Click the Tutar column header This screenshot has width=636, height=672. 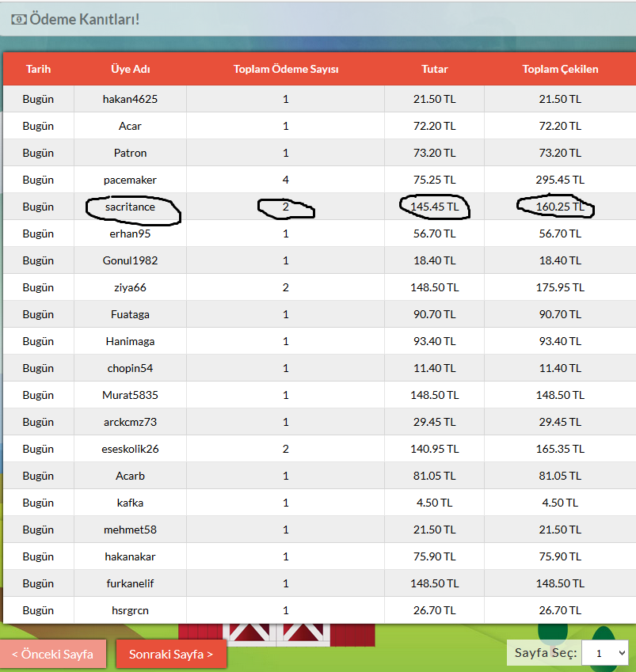[x=435, y=69]
